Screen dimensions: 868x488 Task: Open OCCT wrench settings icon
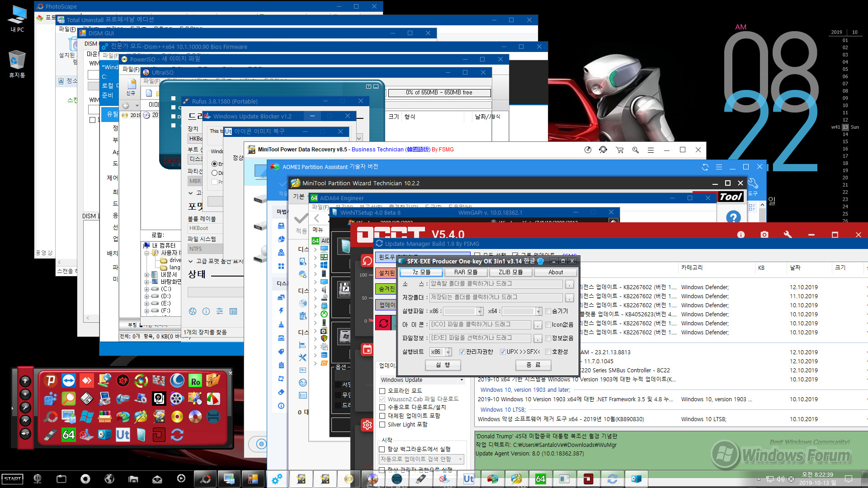click(788, 235)
